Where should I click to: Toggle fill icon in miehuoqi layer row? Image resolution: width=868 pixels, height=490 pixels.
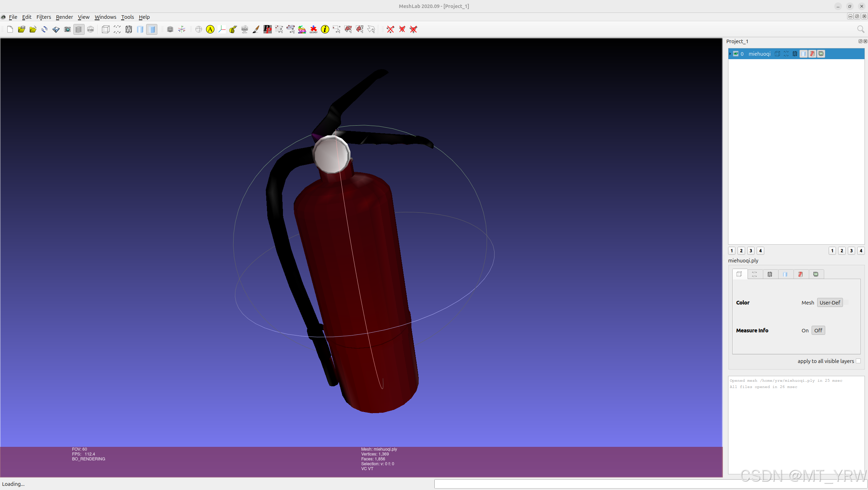[804, 54]
